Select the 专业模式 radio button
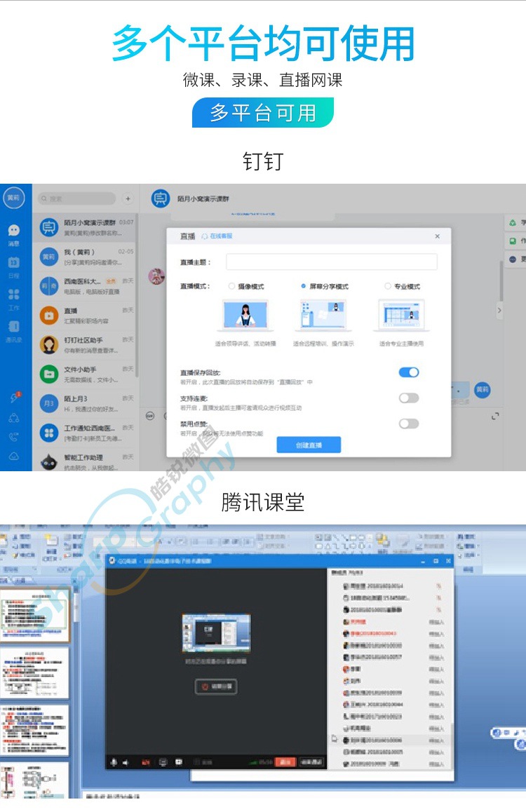The image size is (526, 812). (x=388, y=286)
